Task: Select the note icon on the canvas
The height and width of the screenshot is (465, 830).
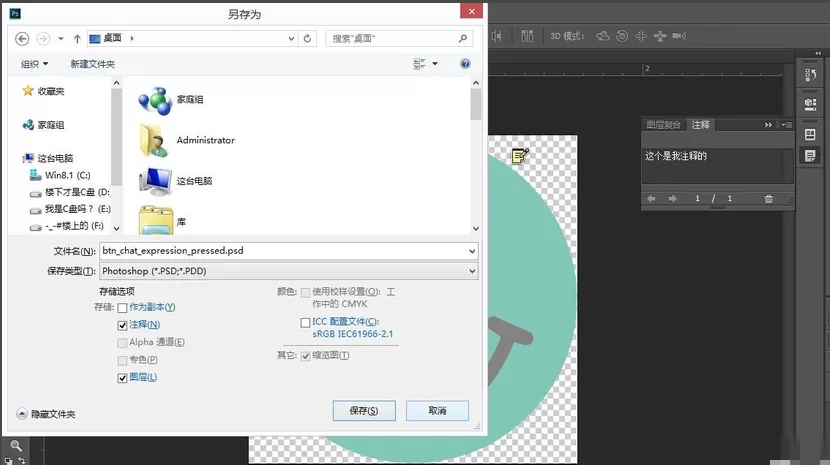Action: (520, 156)
